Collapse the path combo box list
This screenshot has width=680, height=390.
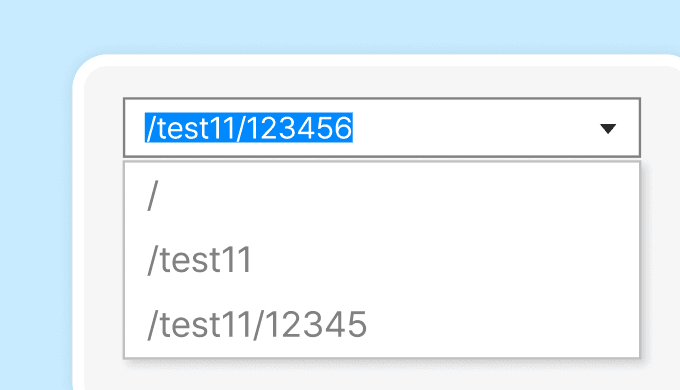(608, 129)
